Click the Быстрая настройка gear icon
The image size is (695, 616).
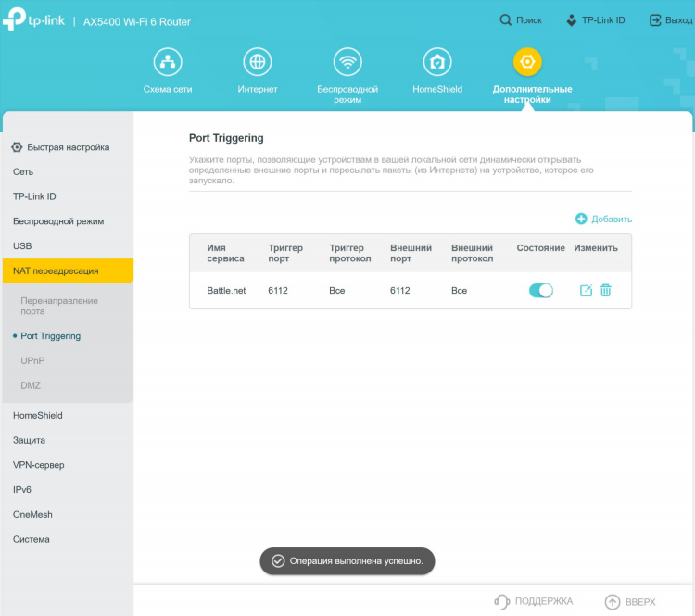(17, 147)
